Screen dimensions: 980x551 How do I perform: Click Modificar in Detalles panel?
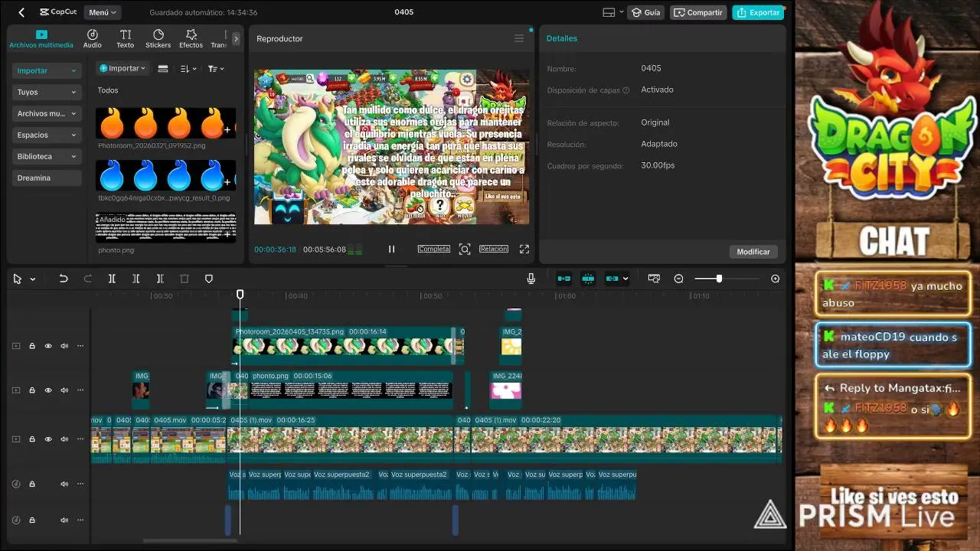(753, 252)
